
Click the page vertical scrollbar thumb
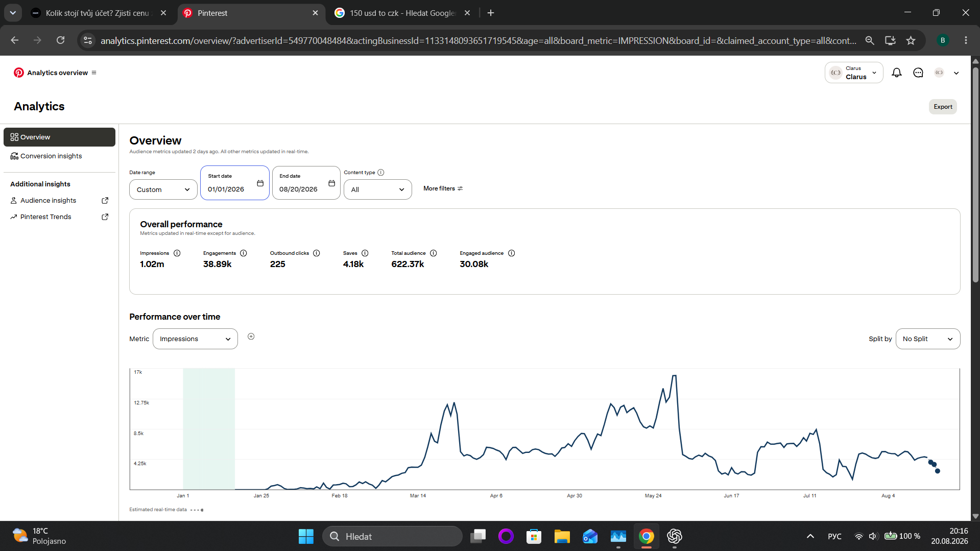pyautogui.click(x=975, y=174)
